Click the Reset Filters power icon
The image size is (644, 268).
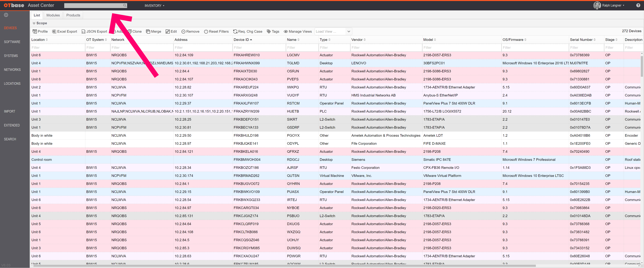(206, 31)
